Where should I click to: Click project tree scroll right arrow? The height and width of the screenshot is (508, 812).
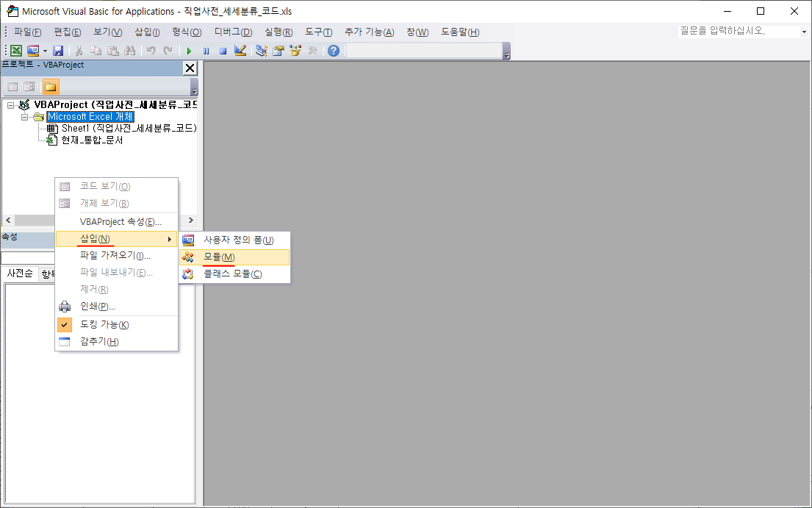(190, 221)
